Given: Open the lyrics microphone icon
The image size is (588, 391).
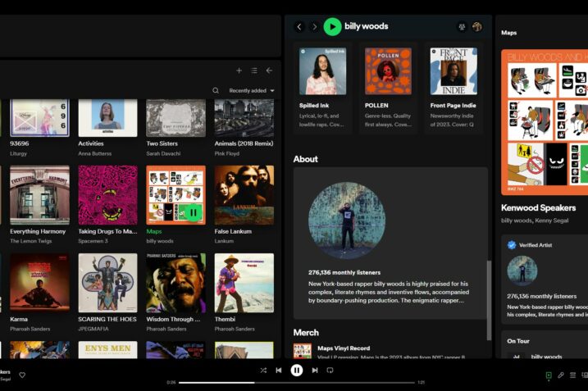Looking at the screenshot, I should tap(561, 375).
